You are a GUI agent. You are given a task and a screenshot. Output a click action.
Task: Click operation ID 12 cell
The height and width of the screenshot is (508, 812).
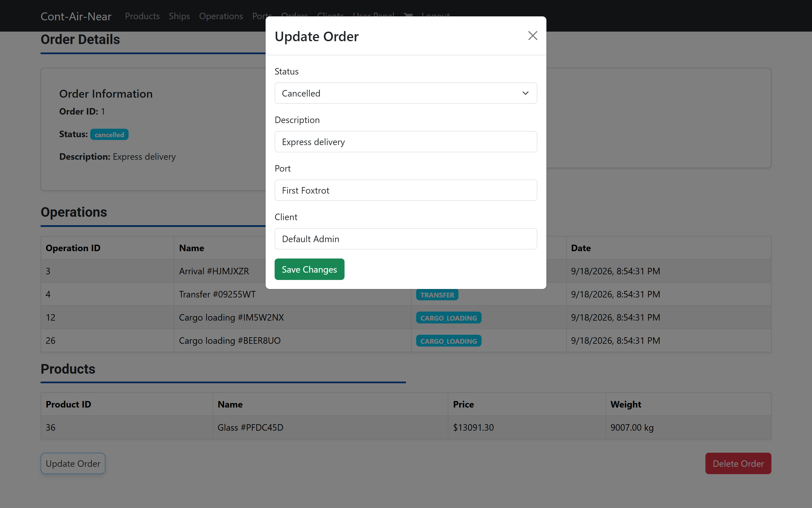(x=107, y=317)
